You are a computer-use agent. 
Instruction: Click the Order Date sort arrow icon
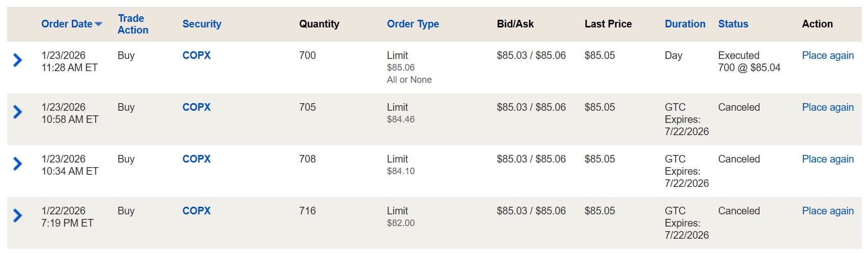click(x=99, y=24)
